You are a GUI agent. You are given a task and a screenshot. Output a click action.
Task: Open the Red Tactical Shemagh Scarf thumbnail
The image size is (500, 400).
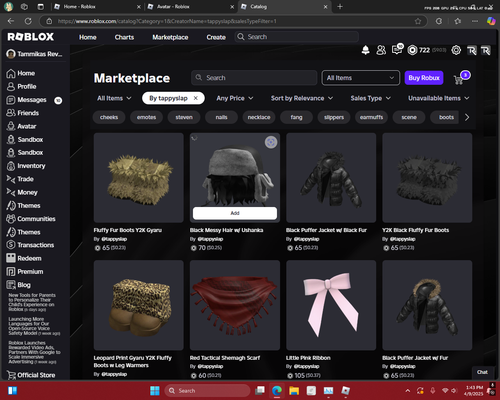point(235,305)
